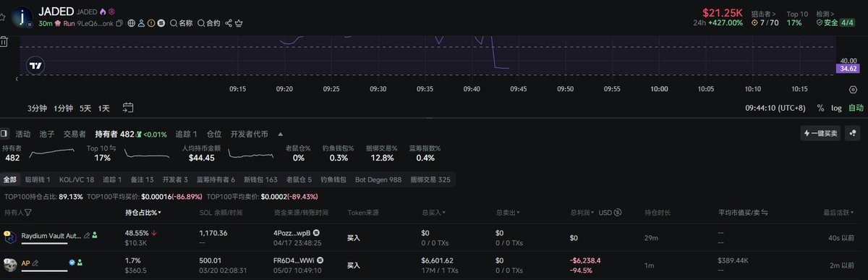Share the JADED token
This screenshot has width=868, height=280.
(x=229, y=23)
